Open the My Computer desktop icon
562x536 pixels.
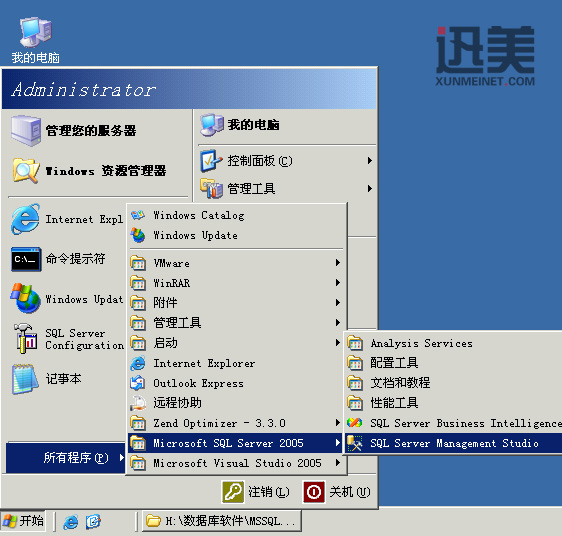tap(35, 40)
